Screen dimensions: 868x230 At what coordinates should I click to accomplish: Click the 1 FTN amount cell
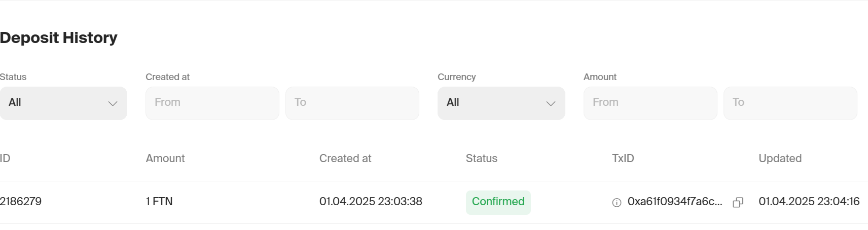pos(159,202)
